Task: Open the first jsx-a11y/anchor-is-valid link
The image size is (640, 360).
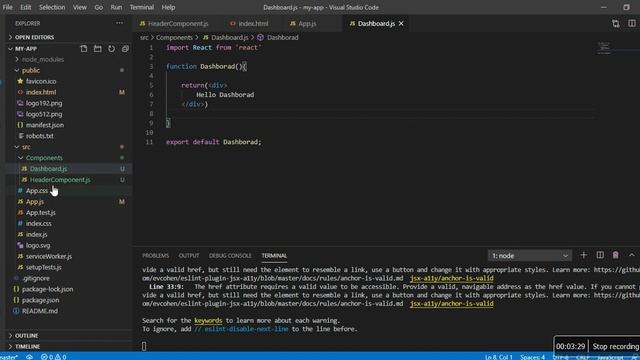Action: point(451,278)
